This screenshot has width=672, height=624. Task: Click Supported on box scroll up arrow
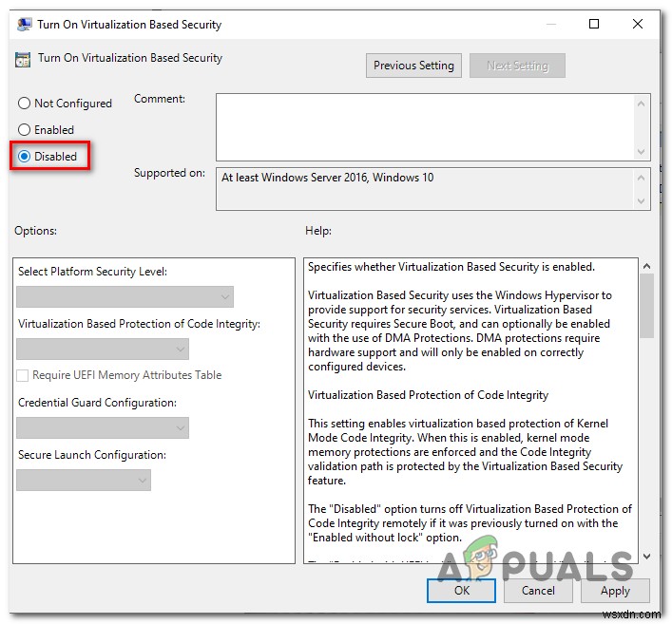[x=642, y=178]
